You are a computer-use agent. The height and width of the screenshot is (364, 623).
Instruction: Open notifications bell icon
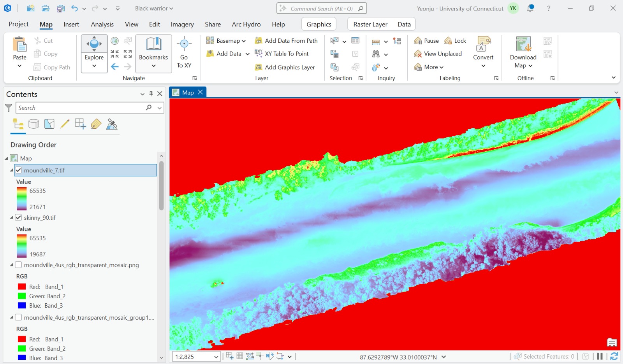point(530,8)
